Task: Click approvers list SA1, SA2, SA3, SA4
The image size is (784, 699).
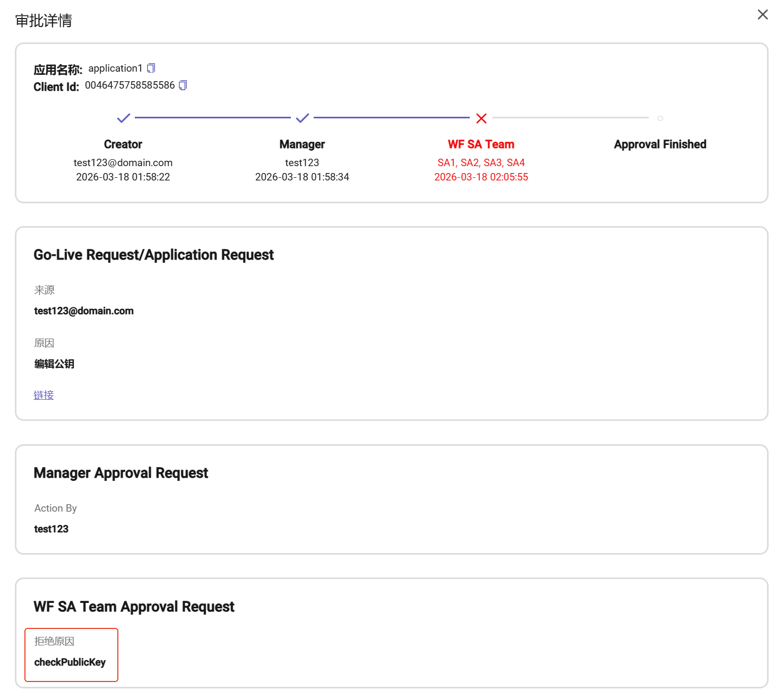Action: (x=481, y=162)
